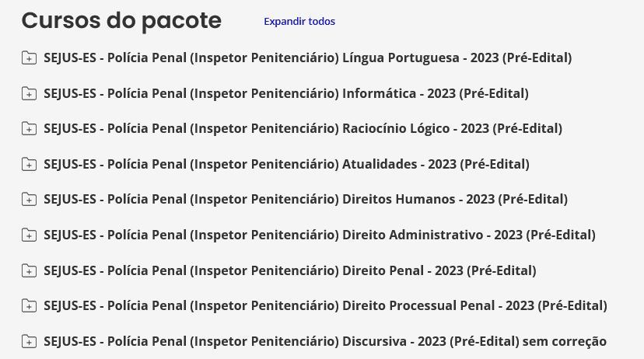Open the Direitos Humanos course row text
Image resolution: width=644 pixels, height=359 pixels.
(306, 199)
